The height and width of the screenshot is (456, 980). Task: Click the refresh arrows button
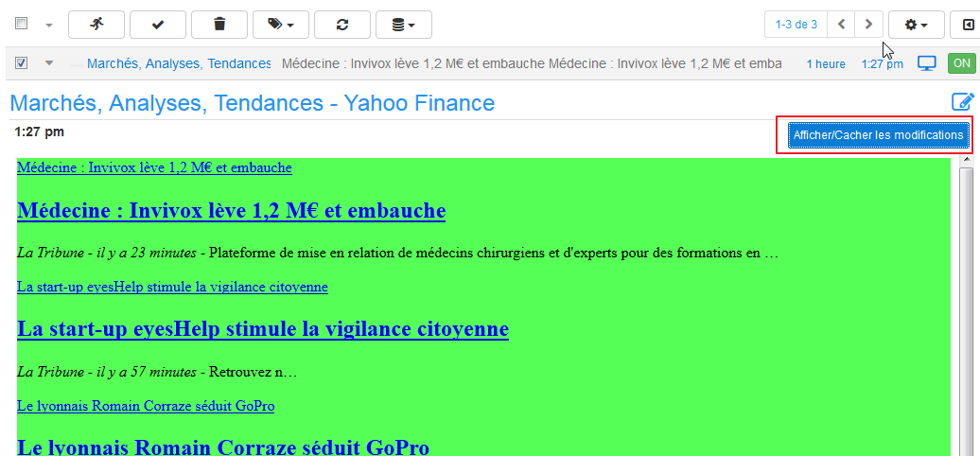pyautogui.click(x=342, y=25)
